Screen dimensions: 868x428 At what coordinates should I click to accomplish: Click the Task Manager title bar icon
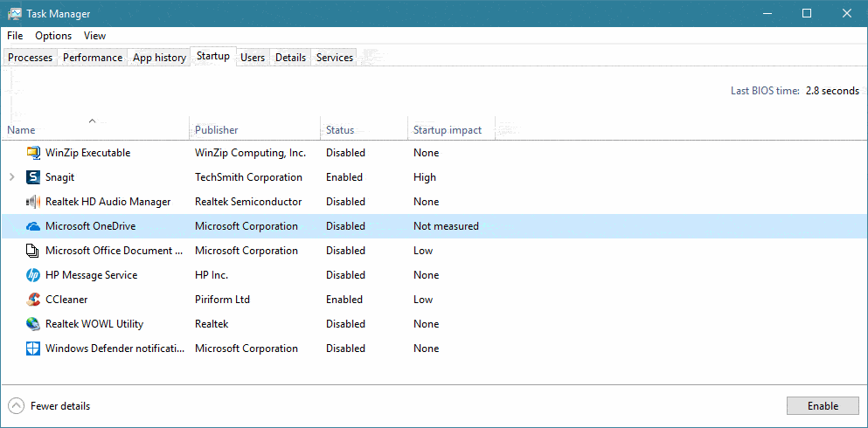(x=15, y=13)
